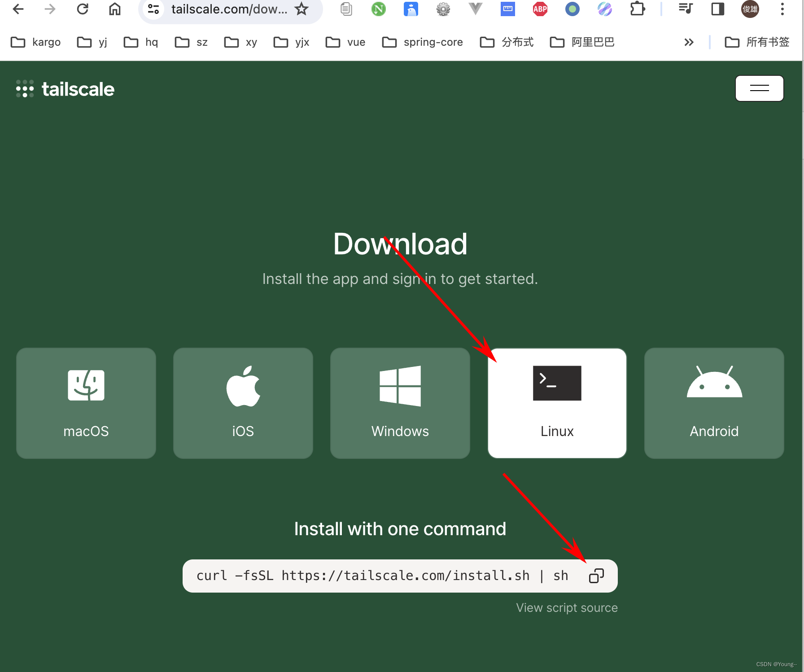This screenshot has height=672, width=804.
Task: Open the spring-core bookmarks folder
Action: click(423, 42)
